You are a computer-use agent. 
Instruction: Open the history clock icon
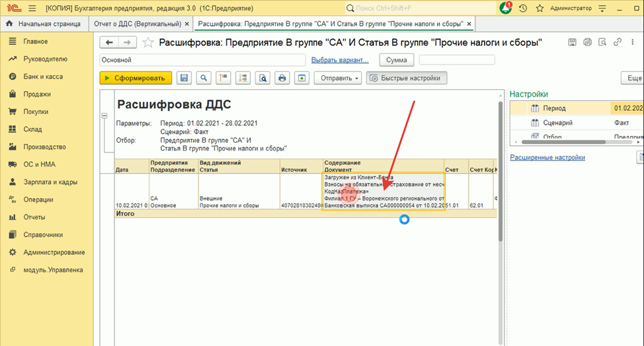(x=523, y=8)
